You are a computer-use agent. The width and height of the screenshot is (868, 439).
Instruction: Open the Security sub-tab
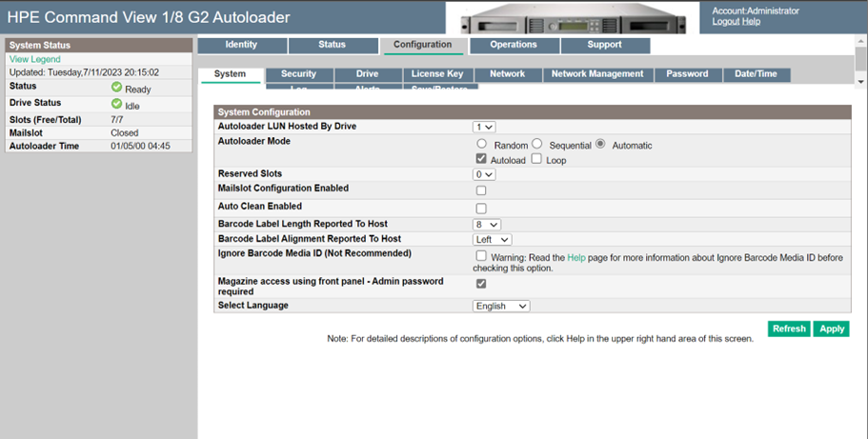pos(299,74)
